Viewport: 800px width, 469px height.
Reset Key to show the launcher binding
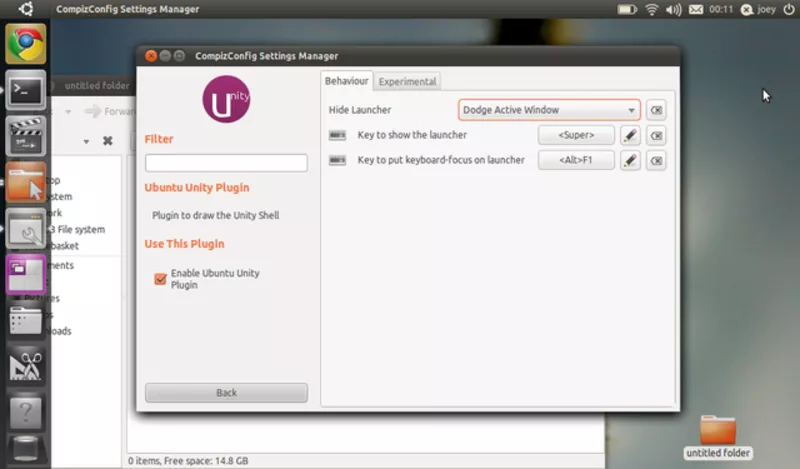(656, 135)
